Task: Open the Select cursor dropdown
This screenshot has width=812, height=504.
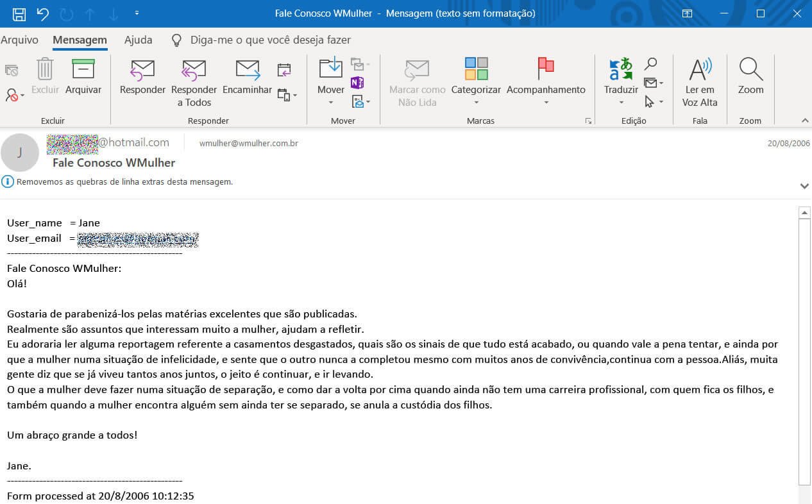Action: (x=654, y=101)
